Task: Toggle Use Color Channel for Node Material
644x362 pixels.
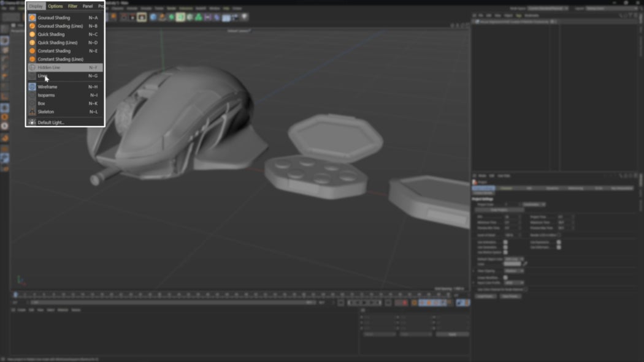Action: [526, 290]
